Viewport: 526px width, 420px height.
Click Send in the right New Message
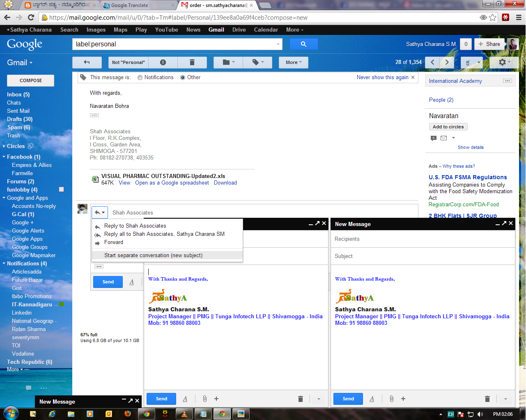[348, 399]
